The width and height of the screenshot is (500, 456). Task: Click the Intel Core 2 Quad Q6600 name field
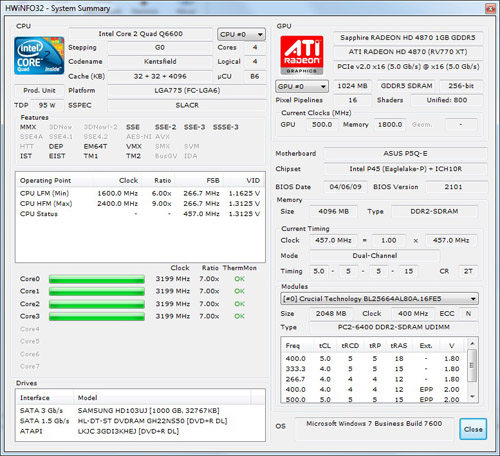(140, 34)
